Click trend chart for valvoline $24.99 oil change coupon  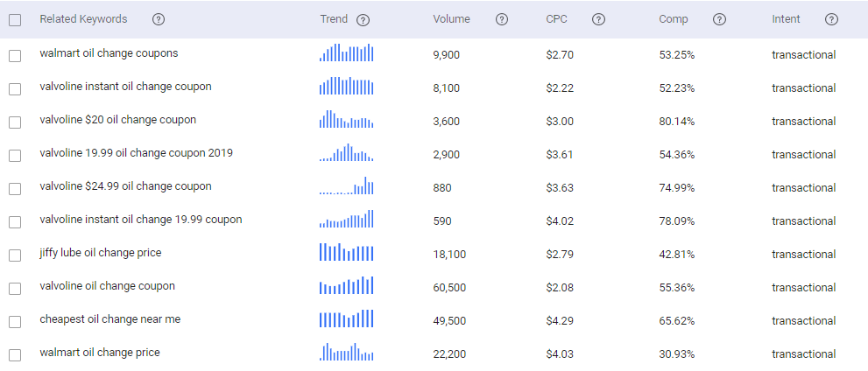[x=347, y=185]
